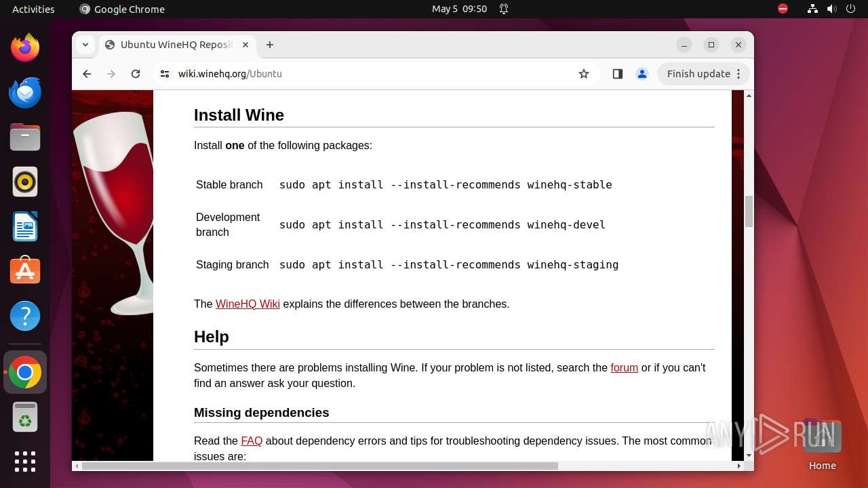868x488 pixels.
Task: Click the vertical scrollbar thumb
Action: [749, 211]
